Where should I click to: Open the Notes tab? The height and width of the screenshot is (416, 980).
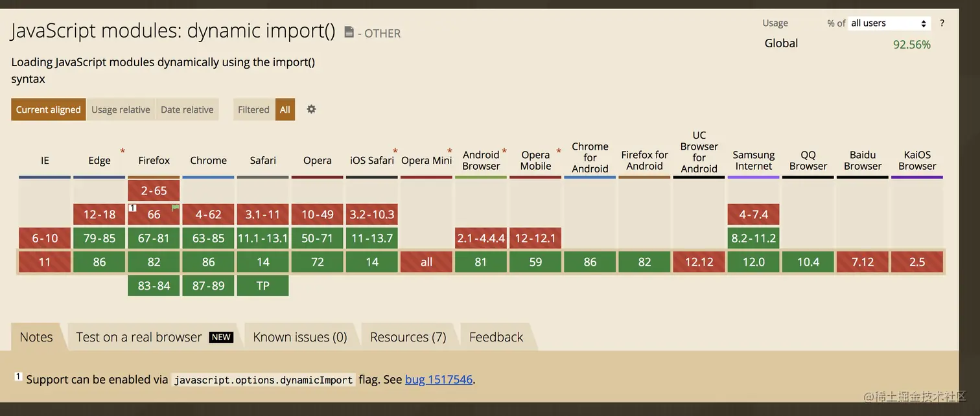point(36,337)
